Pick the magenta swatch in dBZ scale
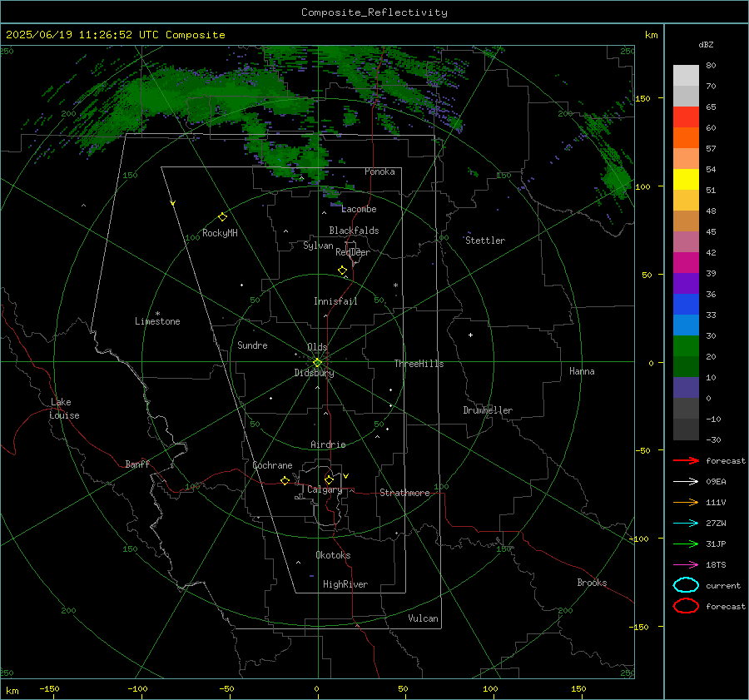This screenshot has height=700, width=749. [x=686, y=263]
